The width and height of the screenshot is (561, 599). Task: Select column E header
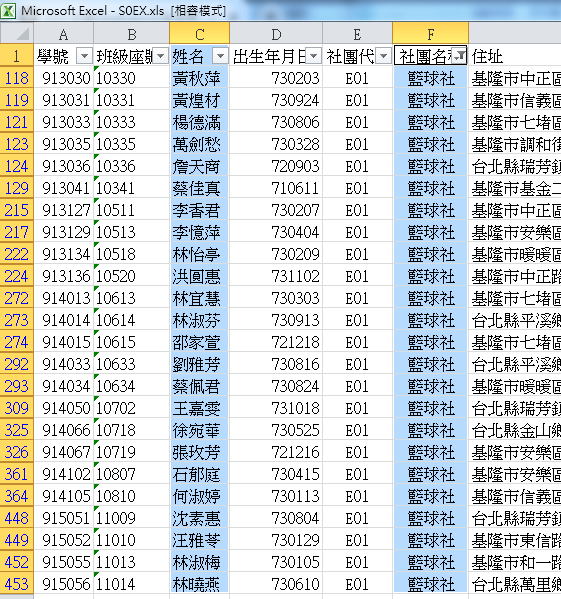click(x=357, y=33)
